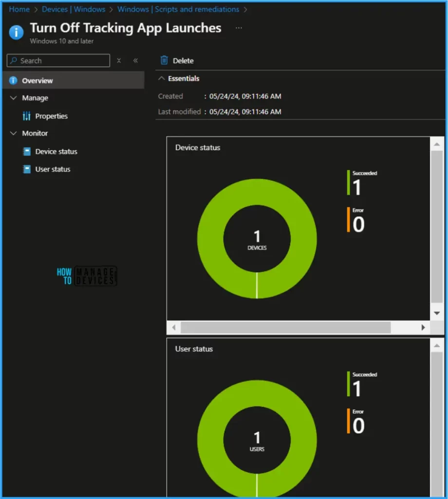
Task: Click the Monitor section label
Action: (x=35, y=134)
